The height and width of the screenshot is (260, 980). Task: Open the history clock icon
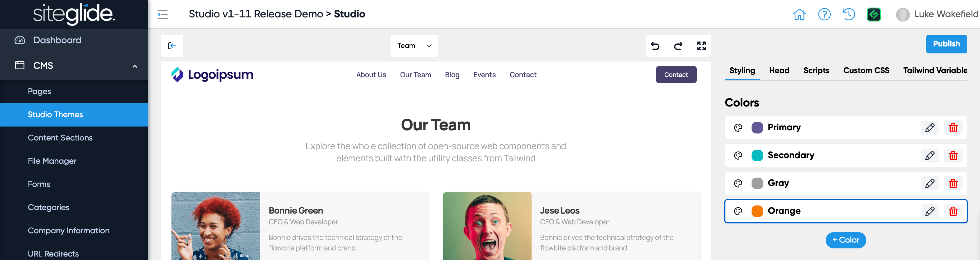848,15
